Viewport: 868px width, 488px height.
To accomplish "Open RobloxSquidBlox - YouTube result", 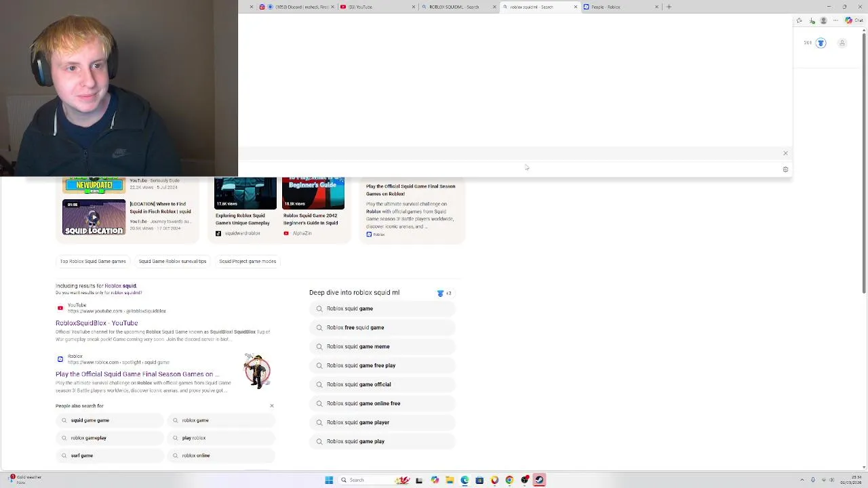I will 96,323.
